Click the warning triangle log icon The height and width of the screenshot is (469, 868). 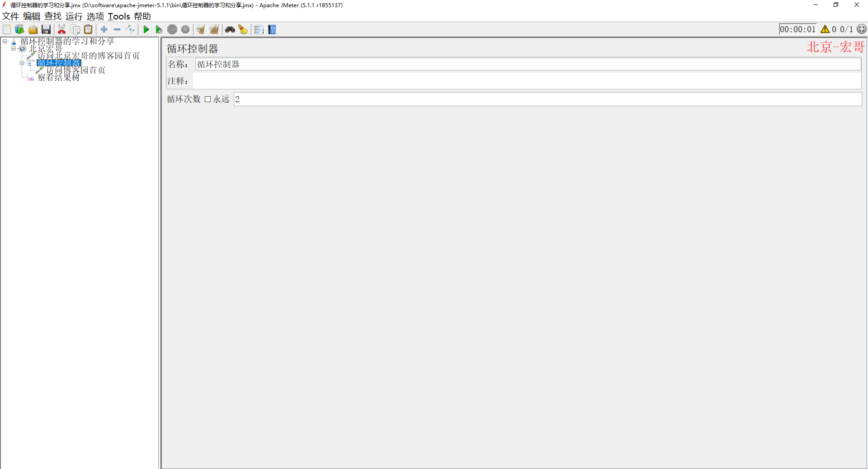(825, 29)
